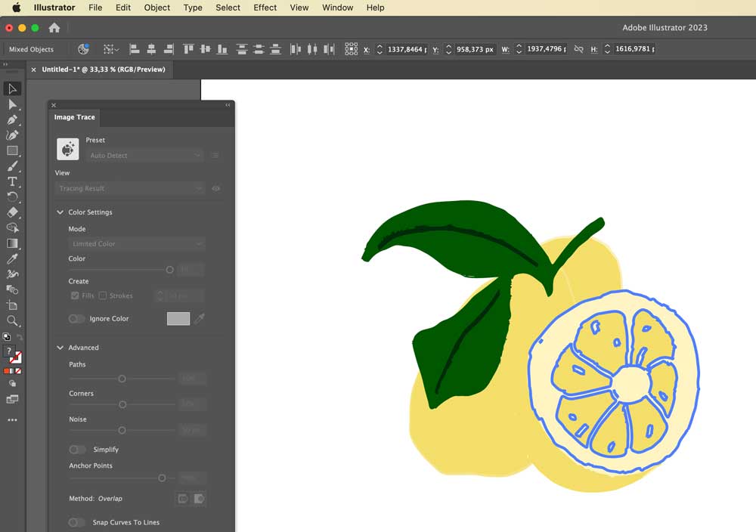Open the Apple menu
The width and height of the screenshot is (756, 532).
coord(17,8)
